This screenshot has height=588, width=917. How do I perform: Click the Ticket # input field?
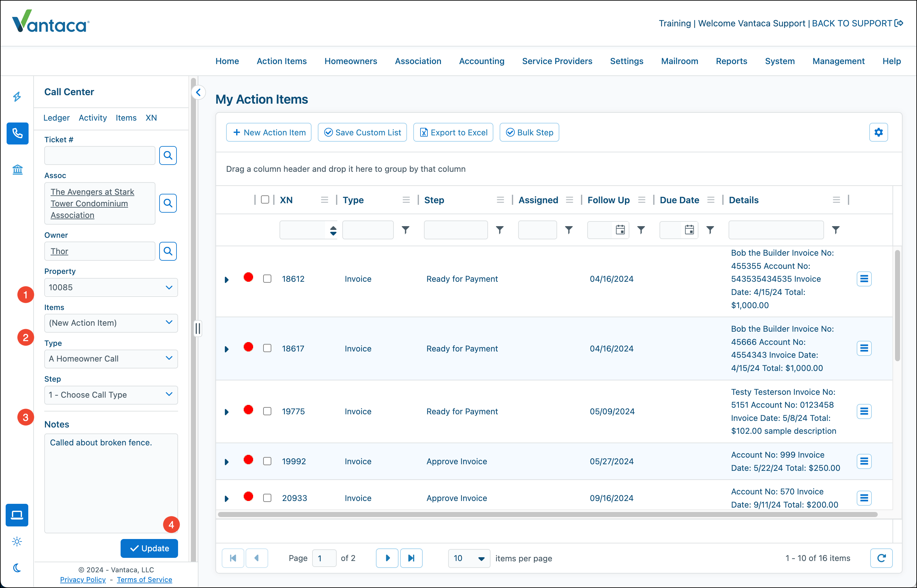[100, 155]
